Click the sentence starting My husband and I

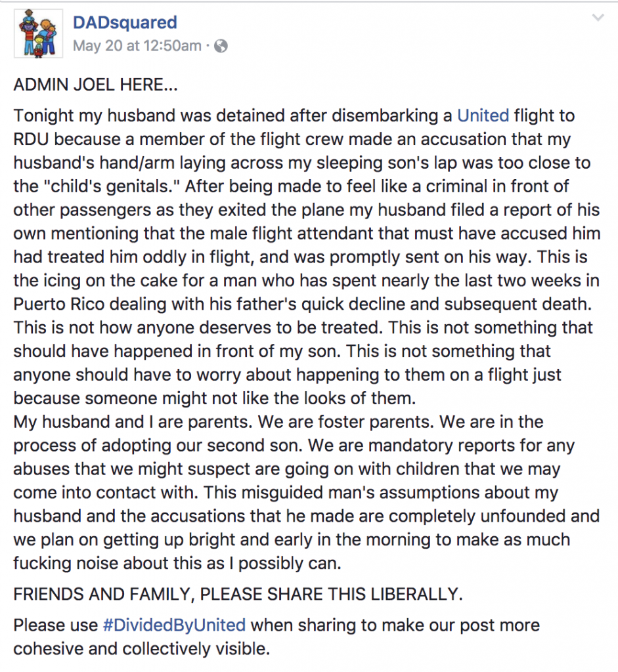click(133, 422)
